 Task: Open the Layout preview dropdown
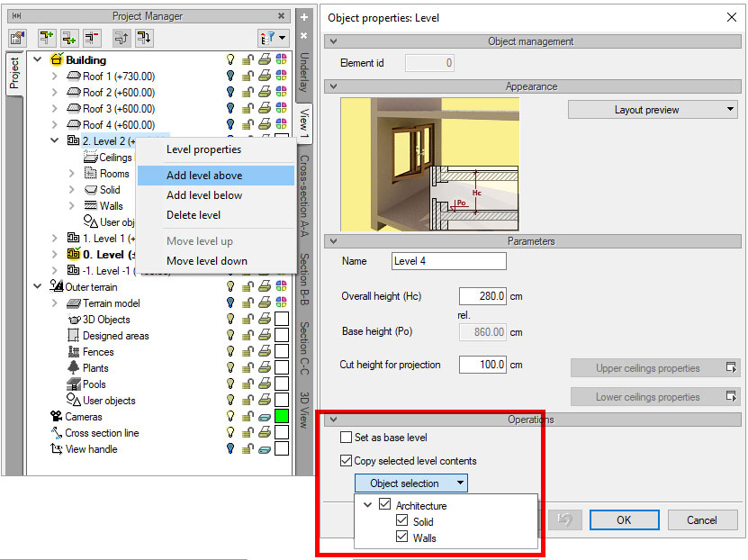click(653, 110)
